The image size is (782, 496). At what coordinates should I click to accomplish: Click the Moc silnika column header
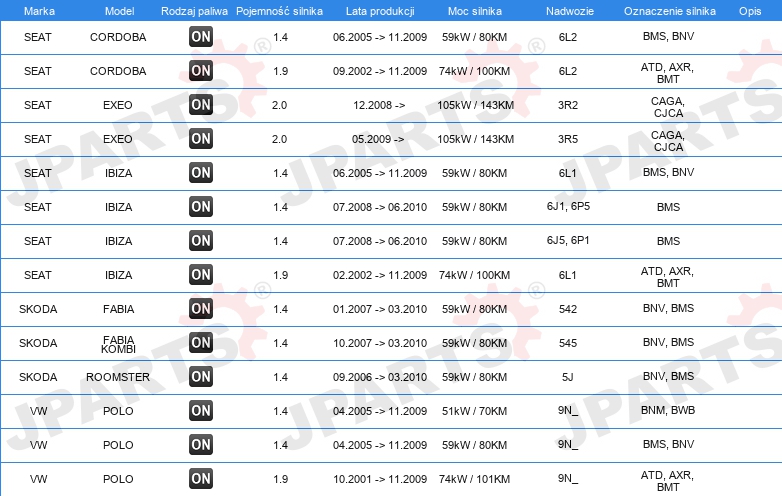tap(475, 11)
